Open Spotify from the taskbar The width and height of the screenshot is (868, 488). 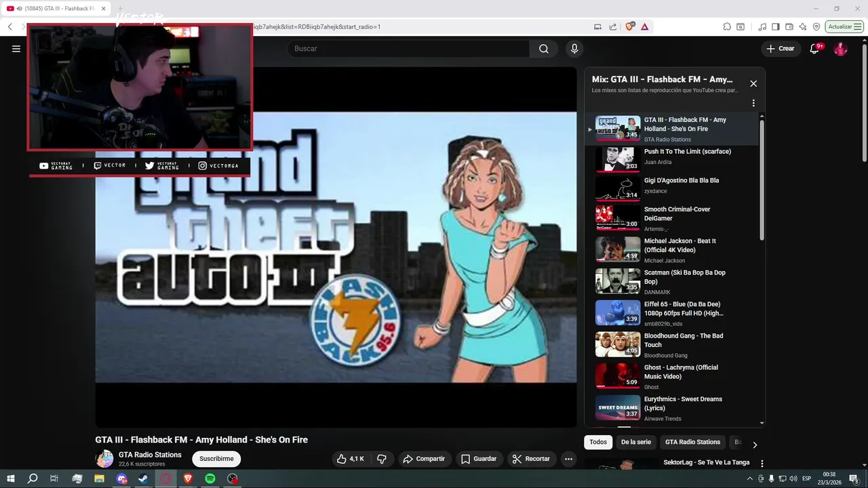point(210,479)
